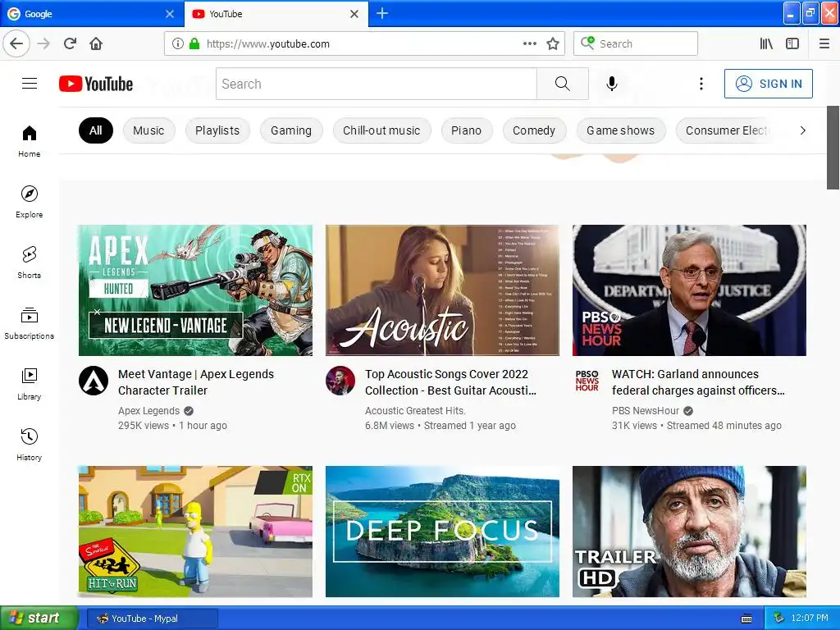840x630 pixels.
Task: Open the browser home page icon
Action: (x=96, y=43)
